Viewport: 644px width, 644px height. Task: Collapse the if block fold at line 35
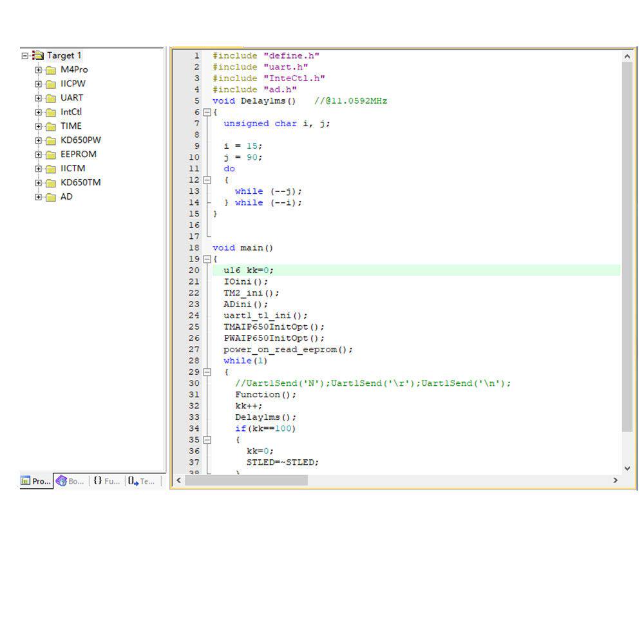[x=207, y=440]
